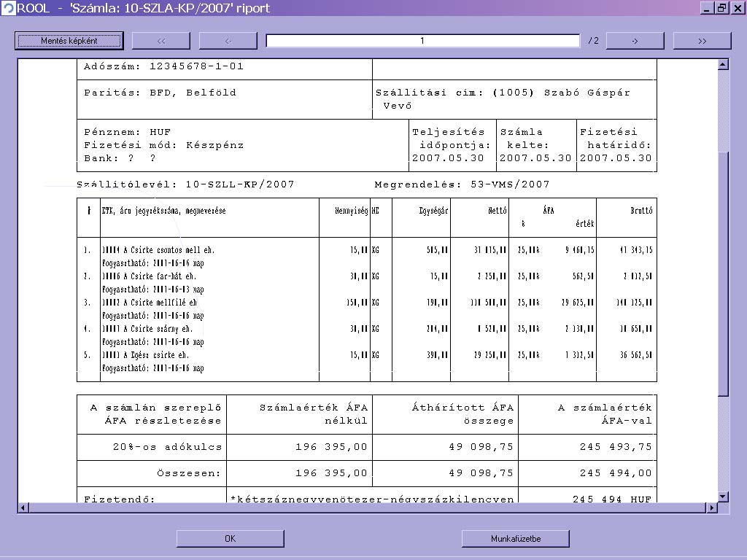
Task: Click the vertical scrollbar down arrow
Action: coord(723,497)
